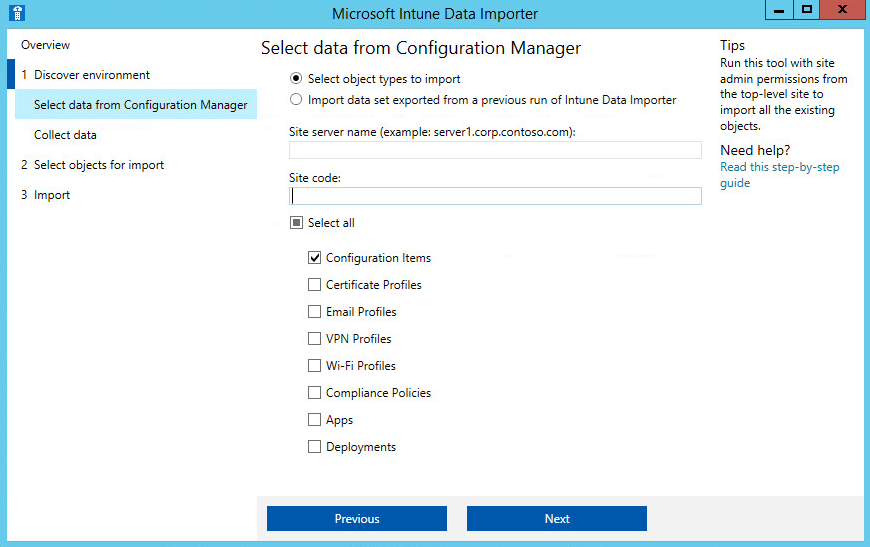Click the Intune Data Importer title bar icon
Viewport: 870px width, 547px height.
[17, 13]
